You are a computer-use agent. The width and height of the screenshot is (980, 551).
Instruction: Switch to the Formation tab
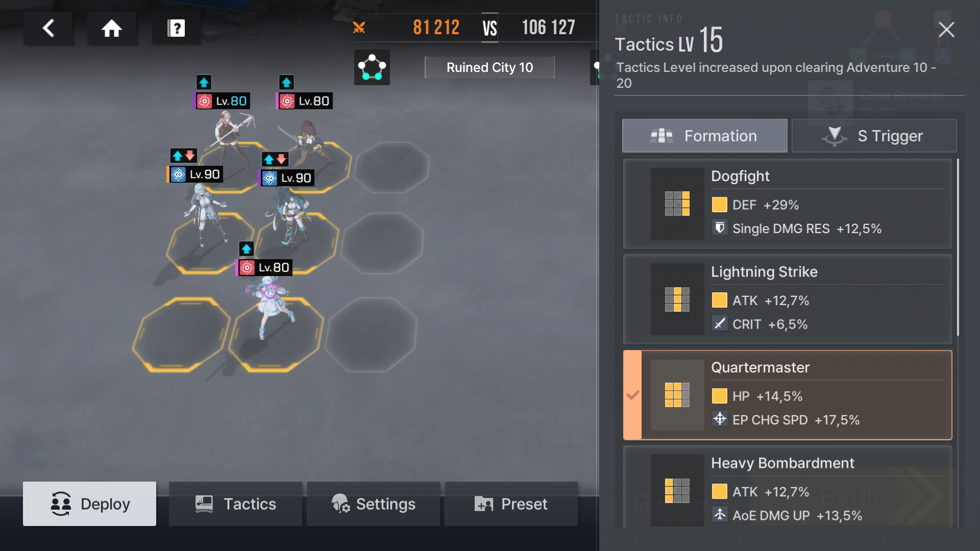click(x=705, y=136)
